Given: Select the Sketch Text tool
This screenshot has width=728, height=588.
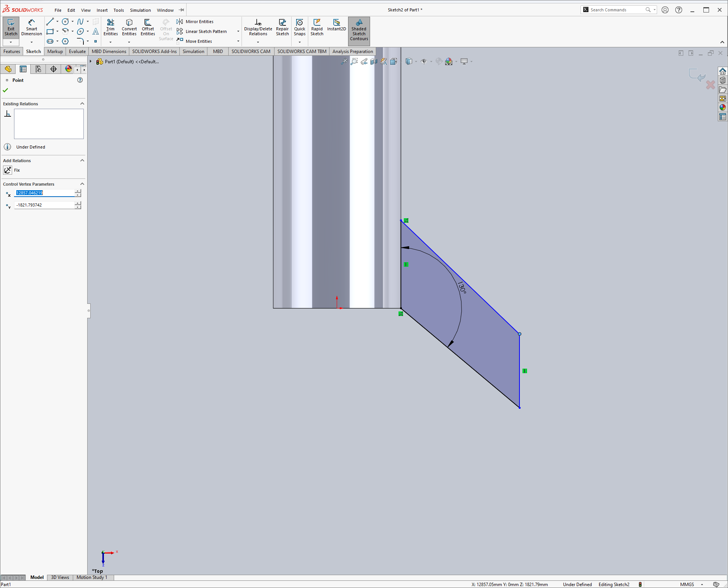Looking at the screenshot, I should coord(96,31).
